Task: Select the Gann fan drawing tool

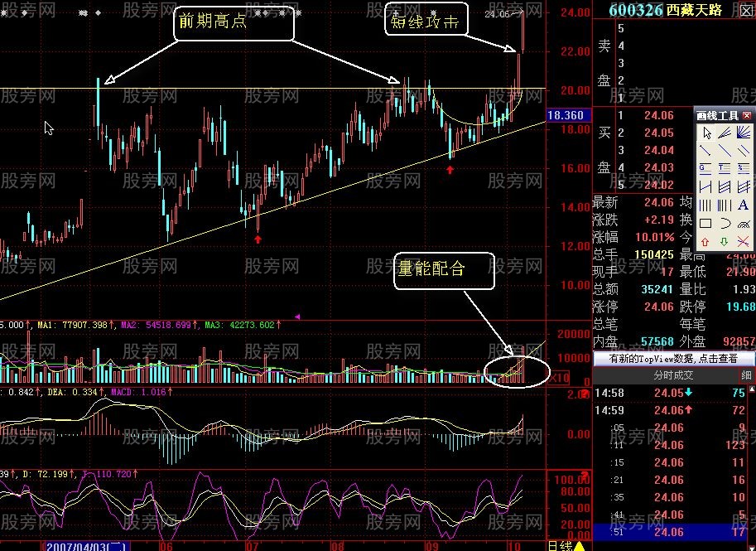Action: tap(743, 133)
